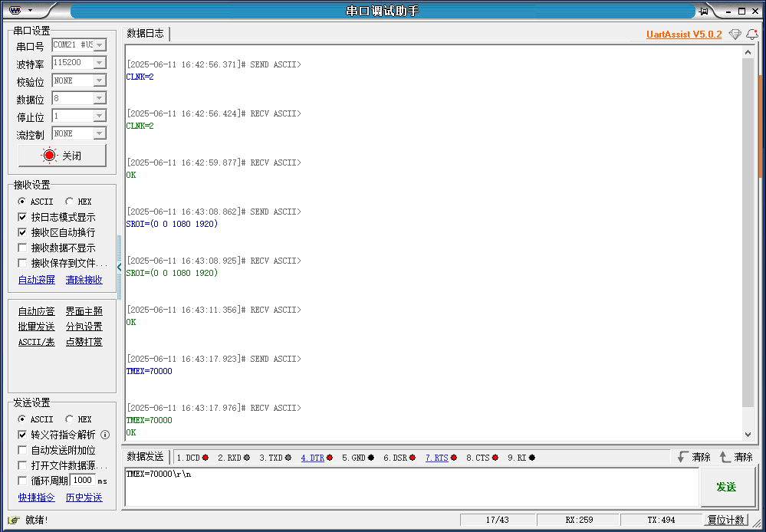766x532 pixels.
Task: Click the right 清除 up-arrow icon
Action: [x=725, y=457]
